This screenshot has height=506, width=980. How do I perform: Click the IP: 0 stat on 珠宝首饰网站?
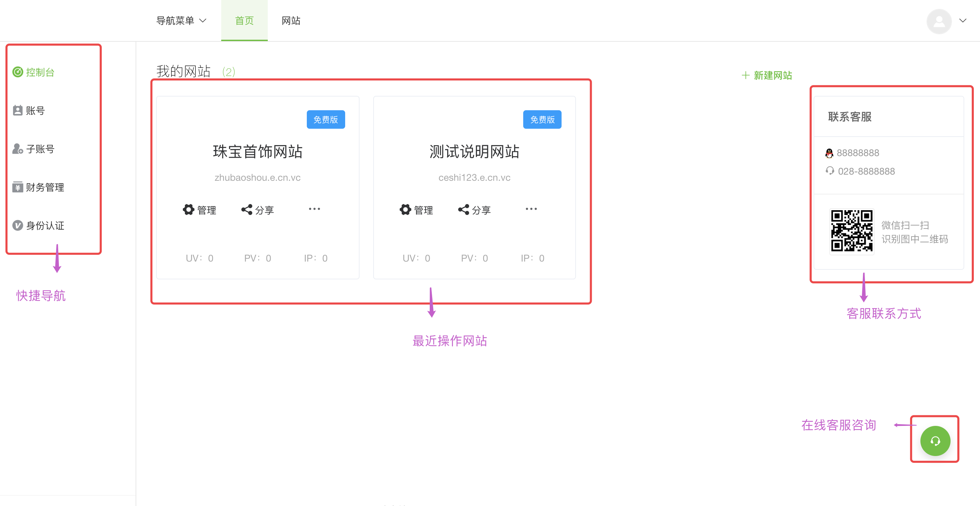click(316, 258)
